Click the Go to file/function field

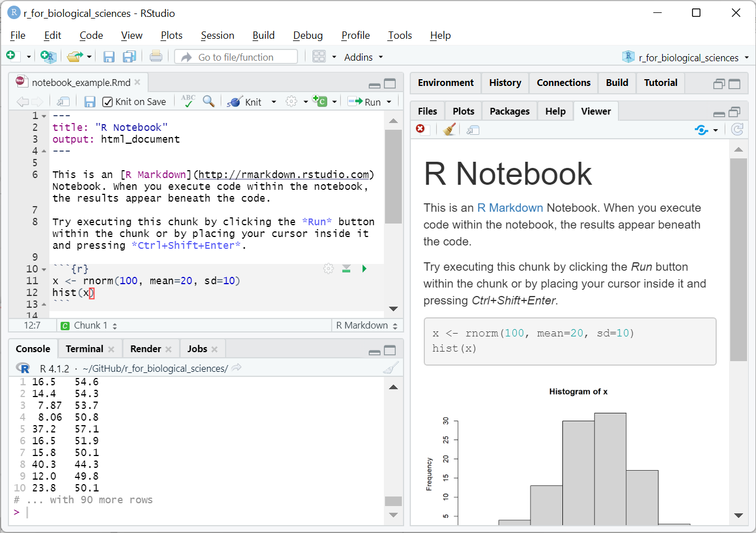236,57
